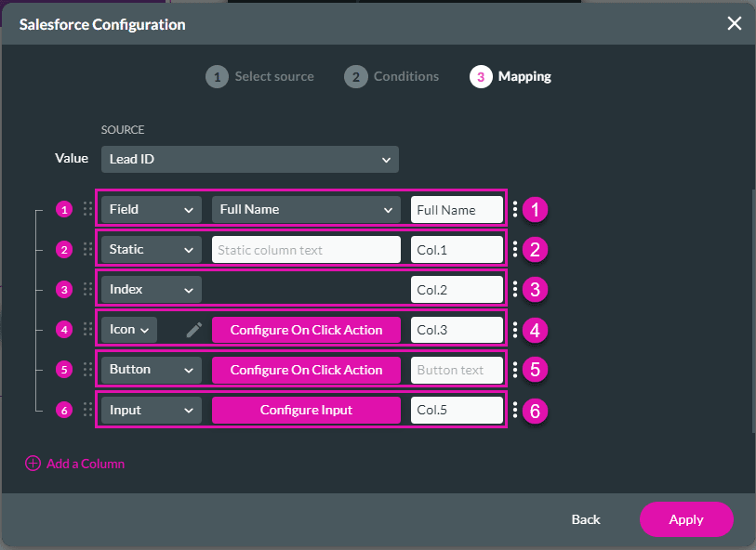The height and width of the screenshot is (550, 756).
Task: Click the Apply button
Action: (686, 519)
